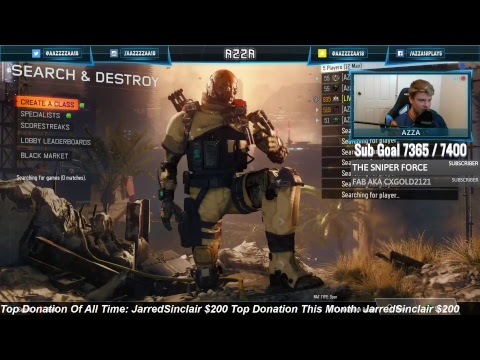
Task: Select the Scorestreaks menu entry
Action: click(x=45, y=126)
